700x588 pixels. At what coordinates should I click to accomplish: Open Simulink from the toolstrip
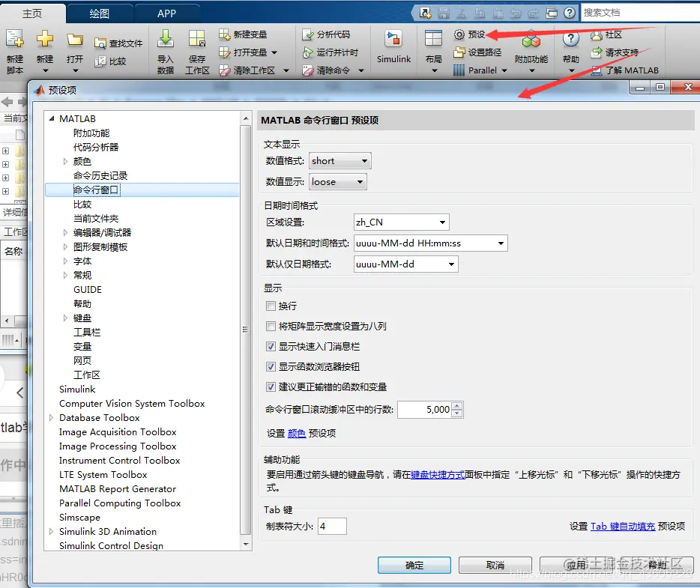[393, 47]
